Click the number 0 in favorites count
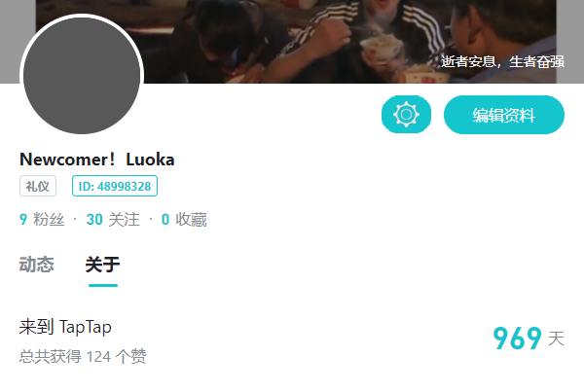584x392 pixels. pos(165,219)
